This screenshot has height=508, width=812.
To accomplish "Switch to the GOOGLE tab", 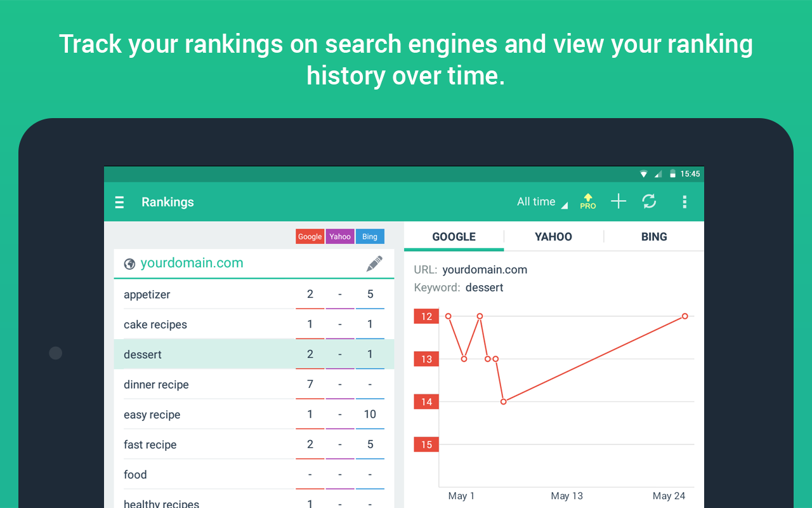I will pos(454,237).
